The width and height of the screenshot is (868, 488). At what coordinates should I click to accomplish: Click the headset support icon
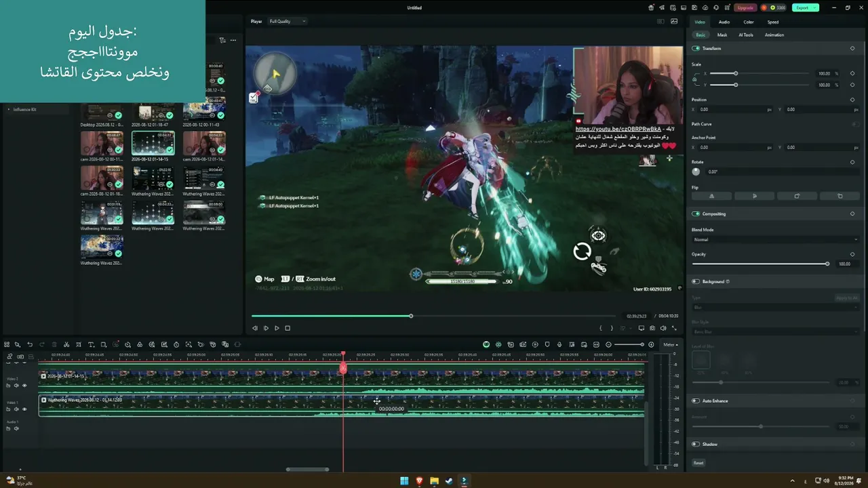(x=716, y=7)
